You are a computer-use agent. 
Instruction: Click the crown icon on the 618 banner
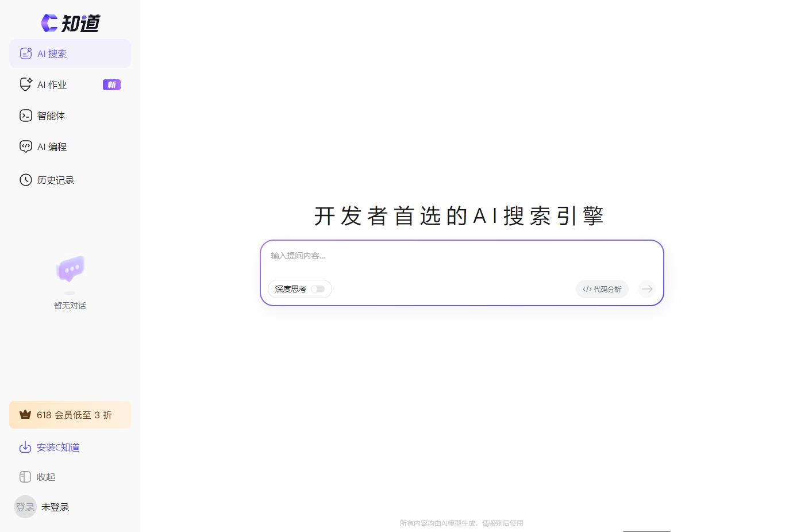click(x=25, y=414)
